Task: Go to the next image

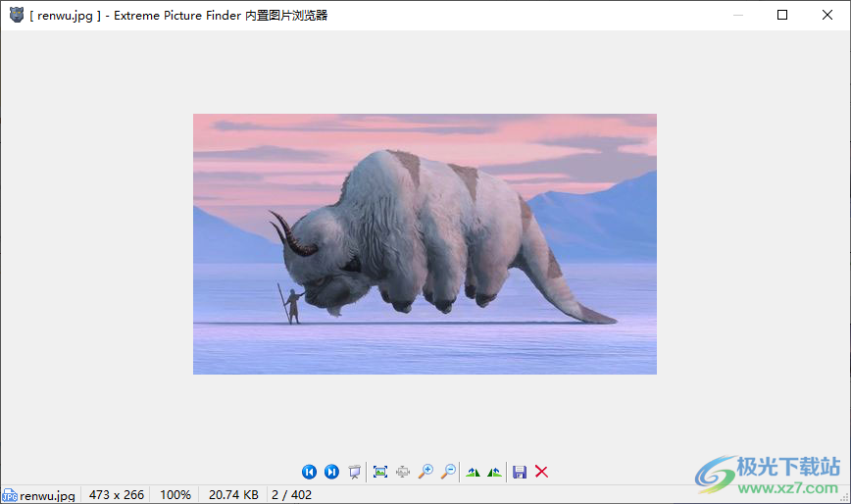Action: pos(331,472)
